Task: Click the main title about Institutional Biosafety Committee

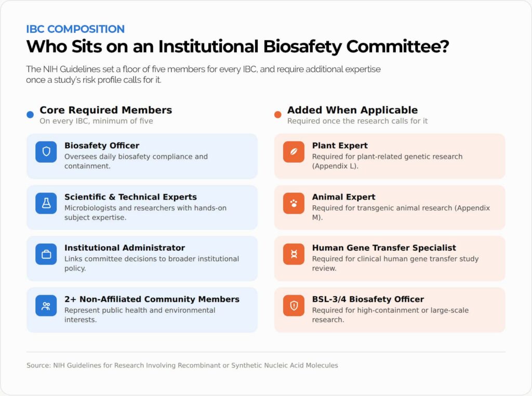Action: 237,47
